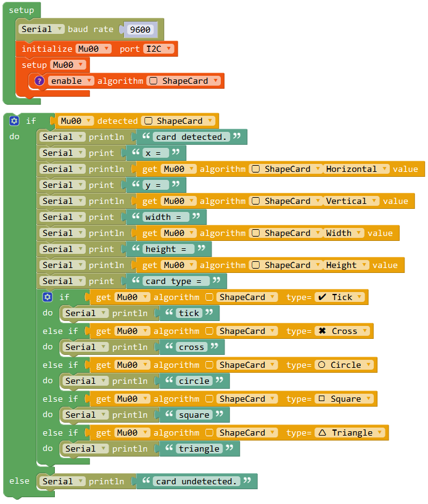Viewport: 428px width, 504px height.
Task: Edit the 'card undetected.' text field
Action: [x=197, y=481]
